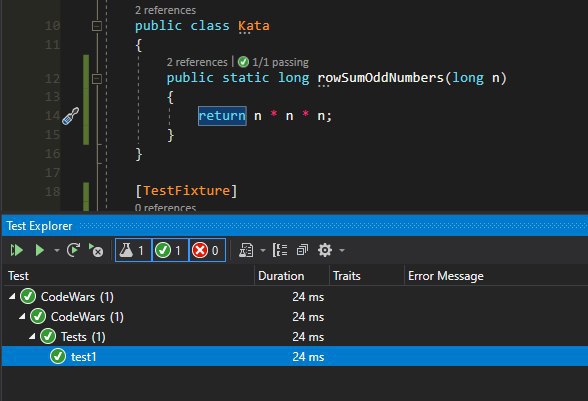588x401 pixels.
Task: Open the 1/1 passing CodeLens link
Action: tap(280, 62)
